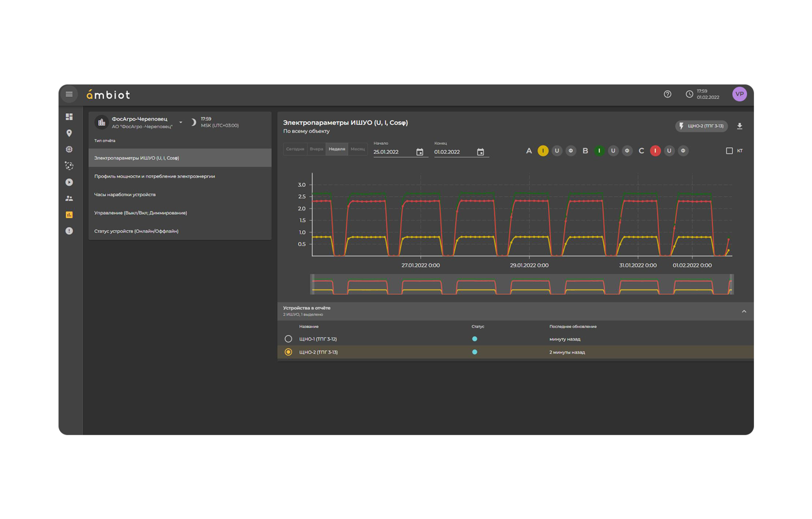812x519 pixels.
Task: Click the MSK (UTC+03:00) timezone text
Action: pos(220,126)
